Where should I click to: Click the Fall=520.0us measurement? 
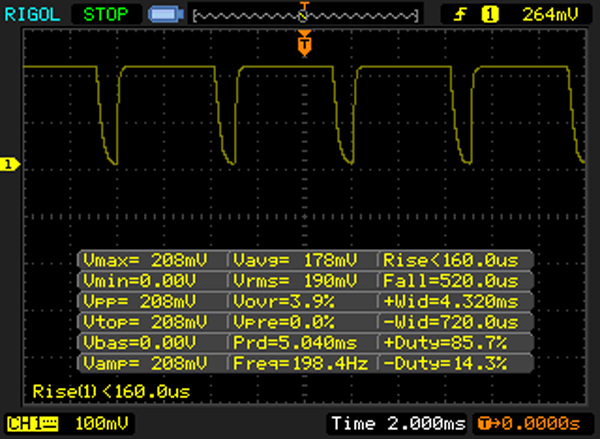tap(451, 281)
